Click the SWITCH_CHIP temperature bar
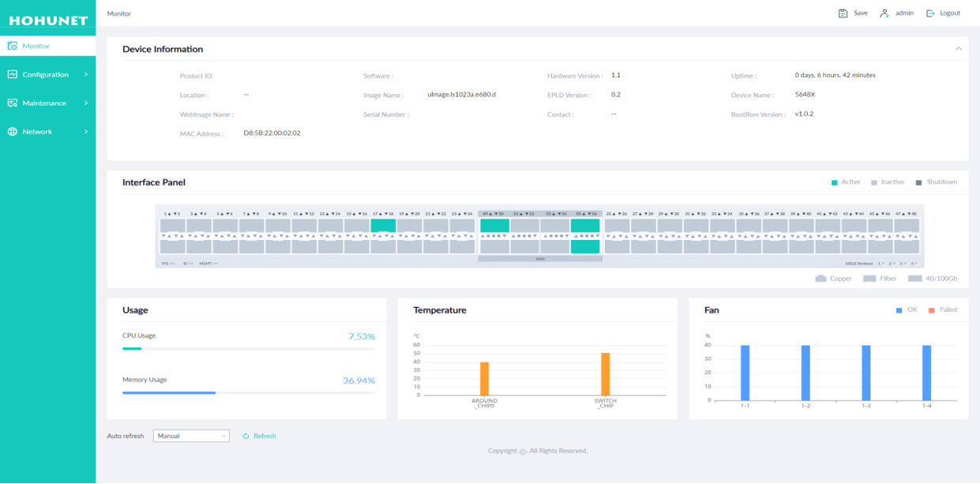 tap(605, 374)
